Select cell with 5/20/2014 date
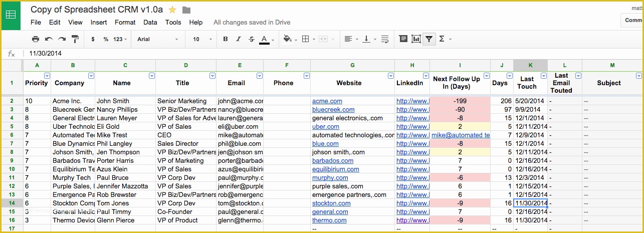The width and height of the screenshot is (644, 233). 530,101
